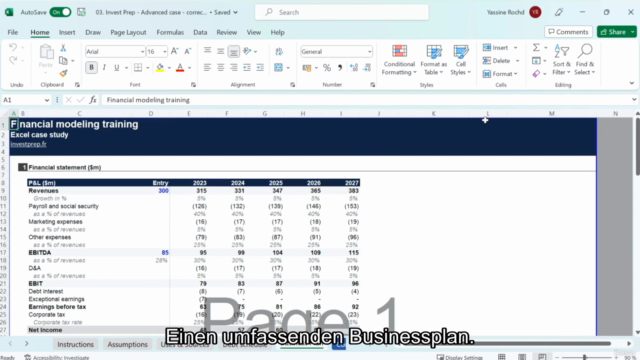
Task: Adjust the zoom slider in status bar
Action: (x=585, y=357)
